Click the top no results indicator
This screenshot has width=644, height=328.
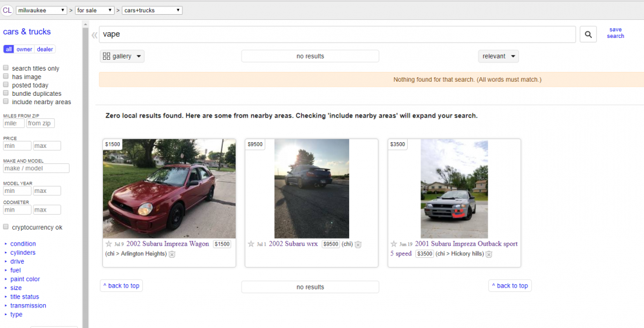click(x=310, y=56)
